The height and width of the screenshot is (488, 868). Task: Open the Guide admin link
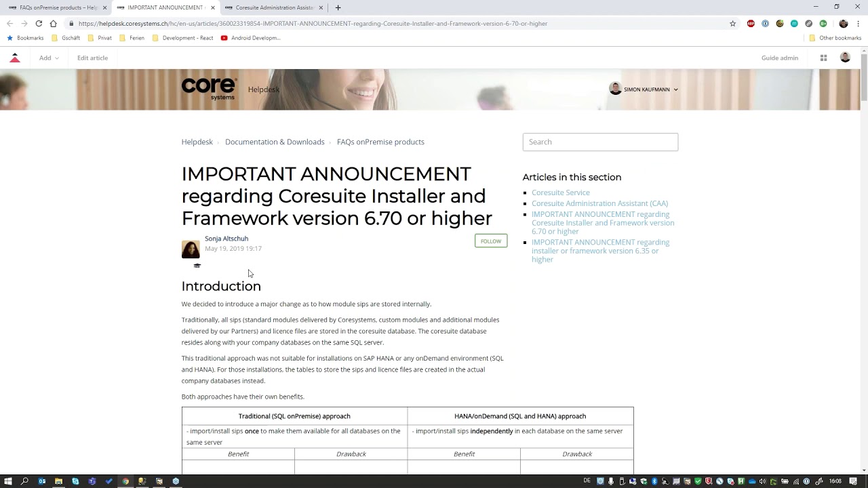pos(780,58)
